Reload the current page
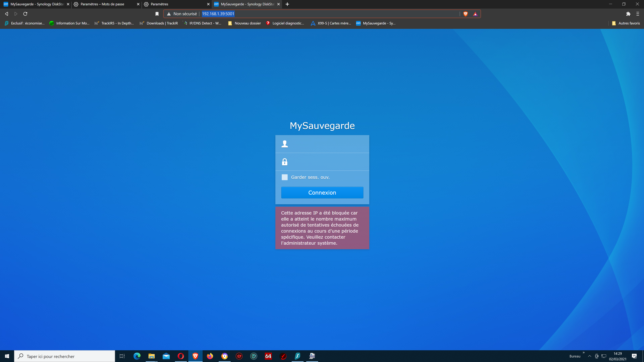The height and width of the screenshot is (362, 644). point(25,14)
